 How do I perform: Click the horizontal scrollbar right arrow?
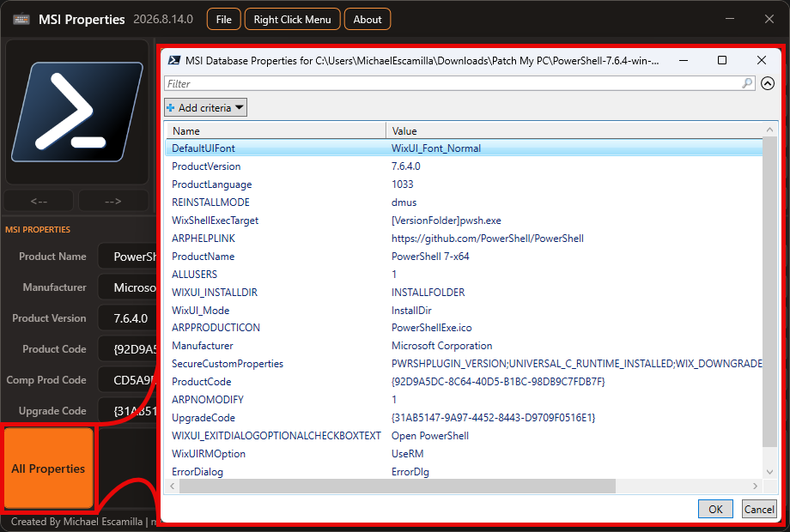pyautogui.click(x=756, y=486)
